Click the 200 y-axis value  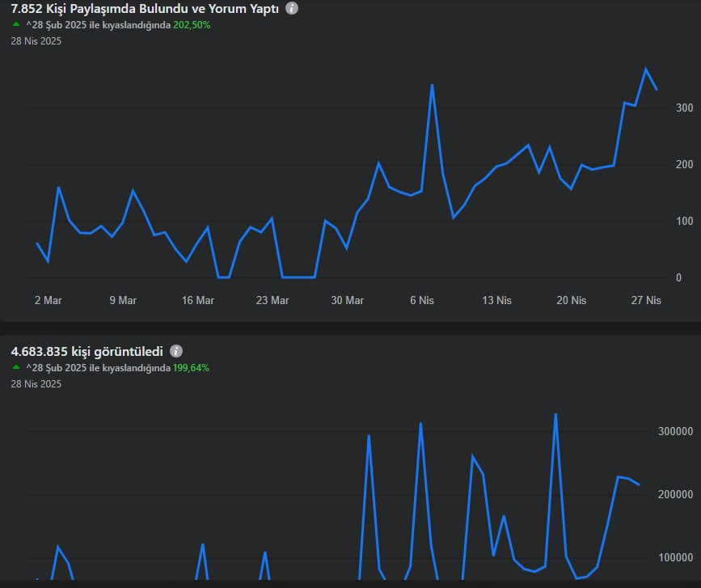click(685, 164)
